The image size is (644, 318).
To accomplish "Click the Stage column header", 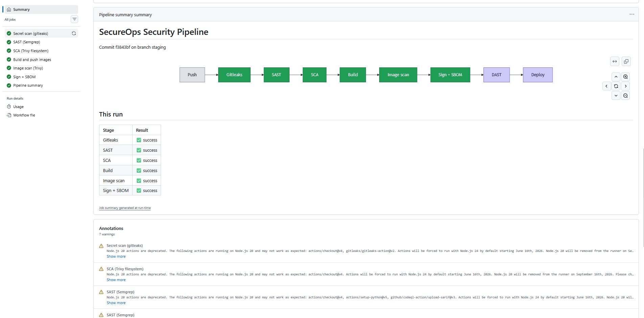I will coord(116,130).
